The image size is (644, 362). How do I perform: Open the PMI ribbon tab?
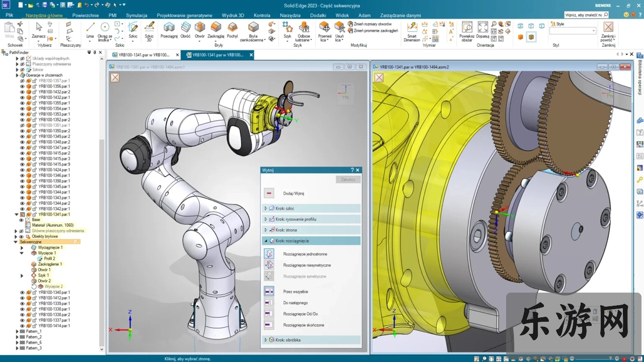(112, 15)
